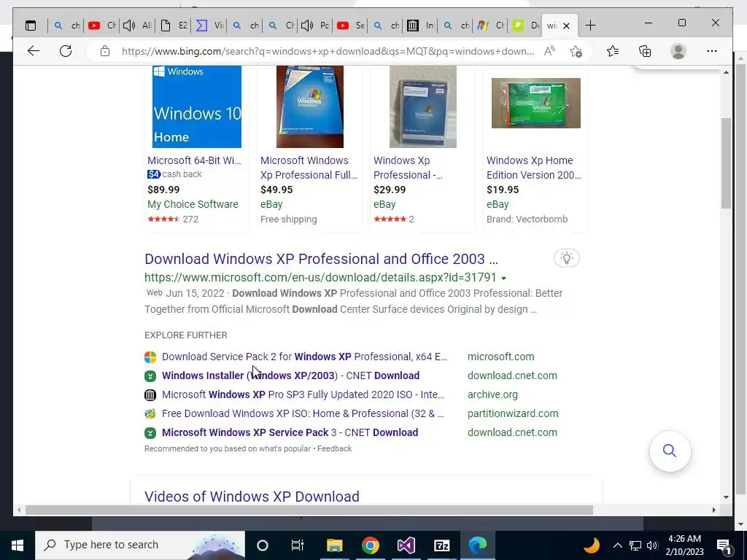Click the page scroll down arrow

(726, 497)
